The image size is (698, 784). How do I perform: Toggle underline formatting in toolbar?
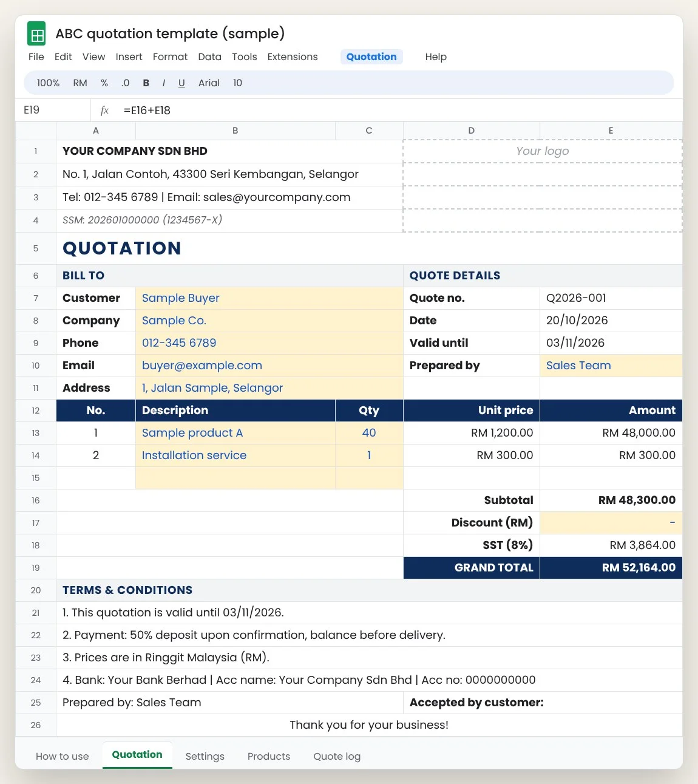181,83
